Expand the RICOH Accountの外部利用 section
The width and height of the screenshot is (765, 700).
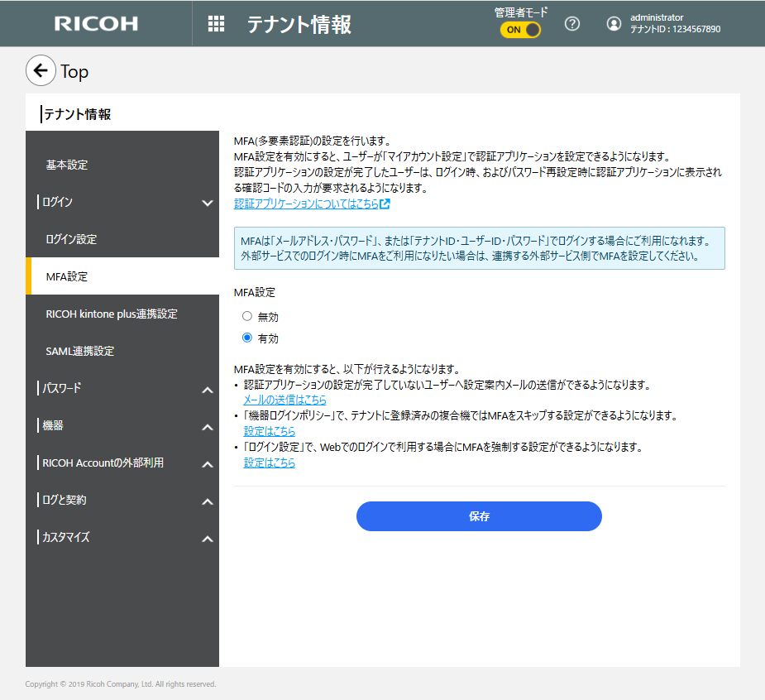coord(207,463)
